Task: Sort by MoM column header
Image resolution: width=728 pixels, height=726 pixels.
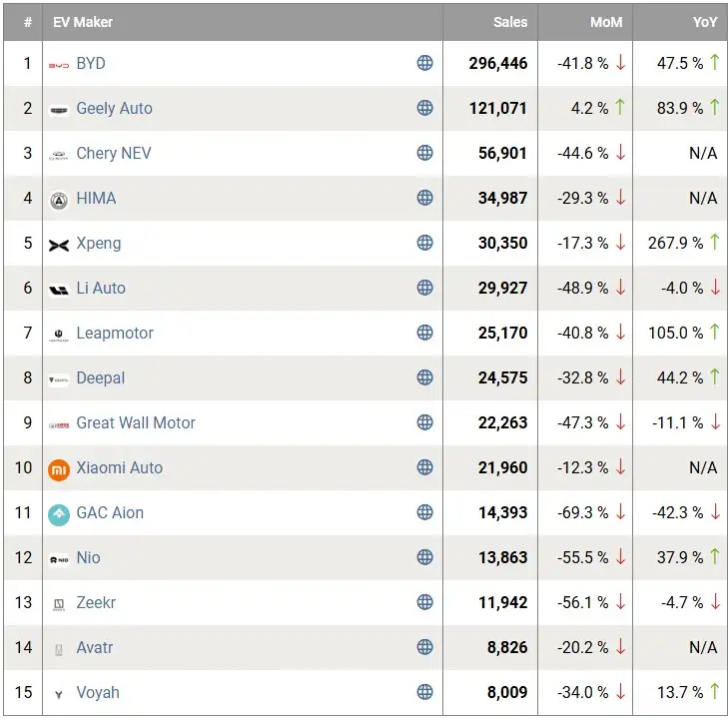Action: [x=606, y=22]
